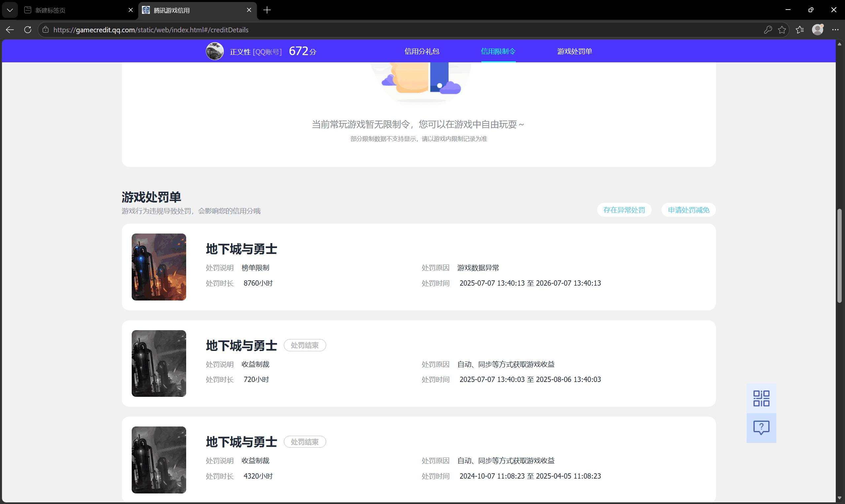
Task: Click the 游戏处罚单 section heading
Action: pyautogui.click(x=151, y=197)
